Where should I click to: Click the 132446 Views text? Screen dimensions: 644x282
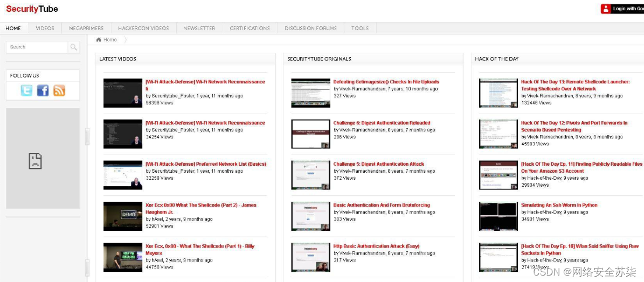coord(536,103)
